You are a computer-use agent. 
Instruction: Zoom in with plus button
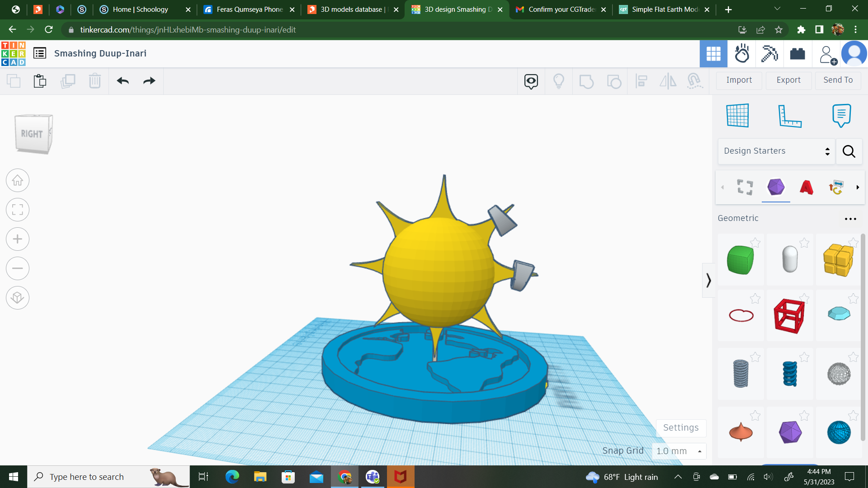pos(18,239)
